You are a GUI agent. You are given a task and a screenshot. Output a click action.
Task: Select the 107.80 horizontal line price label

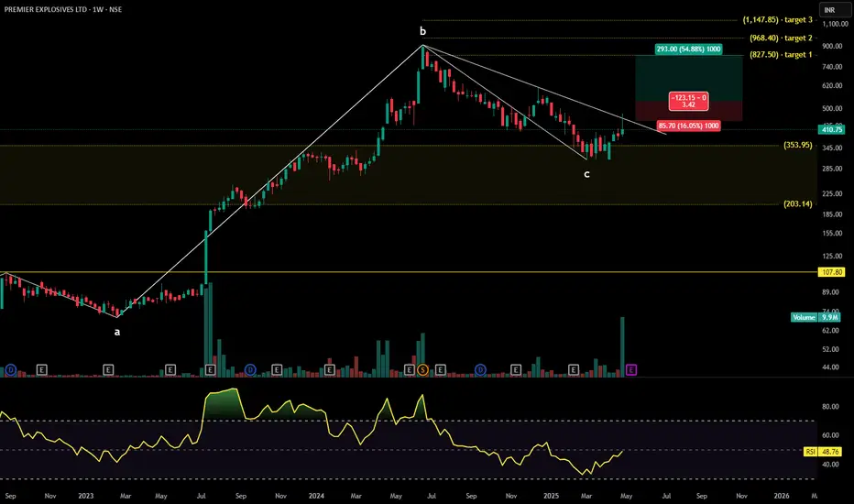tap(832, 272)
